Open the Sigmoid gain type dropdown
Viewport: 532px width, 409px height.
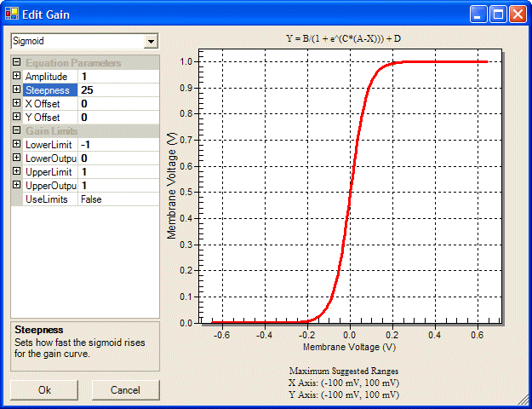(x=151, y=42)
